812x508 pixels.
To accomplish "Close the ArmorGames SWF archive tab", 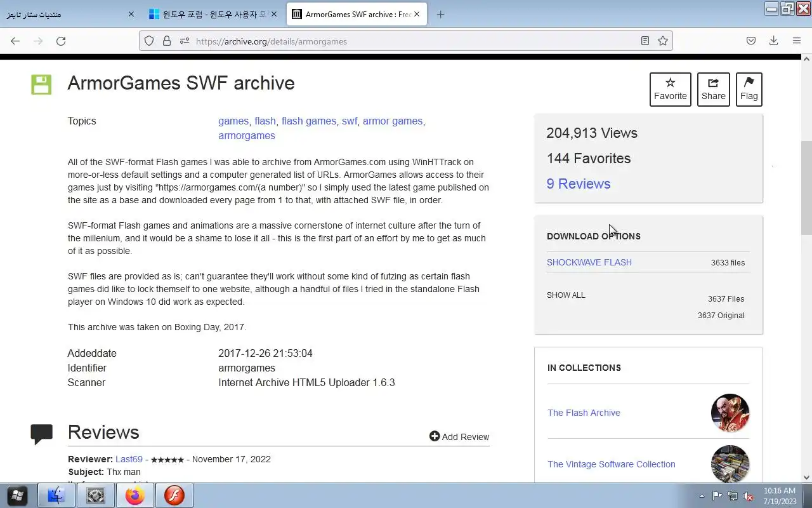I will (417, 14).
